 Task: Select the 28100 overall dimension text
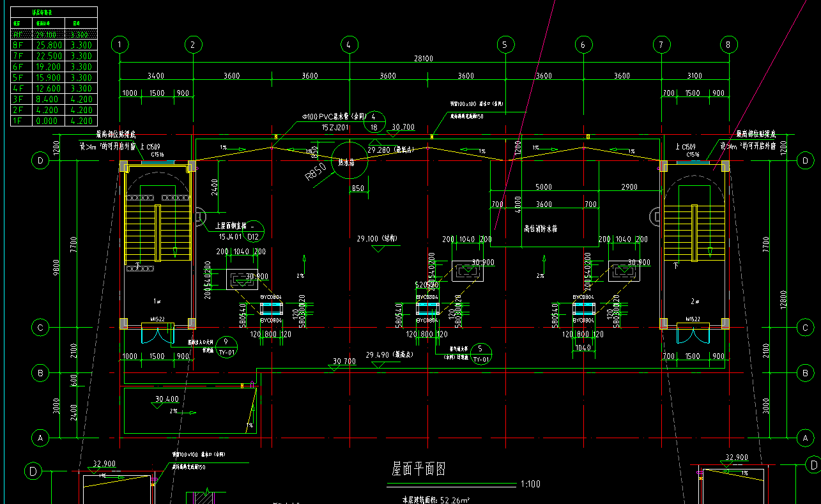click(x=424, y=59)
